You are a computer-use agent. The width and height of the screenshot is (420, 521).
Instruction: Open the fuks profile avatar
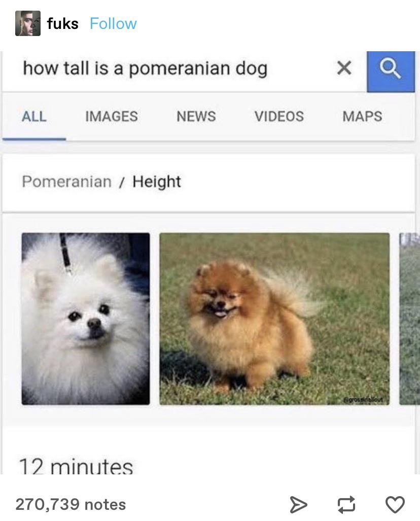[x=28, y=23]
